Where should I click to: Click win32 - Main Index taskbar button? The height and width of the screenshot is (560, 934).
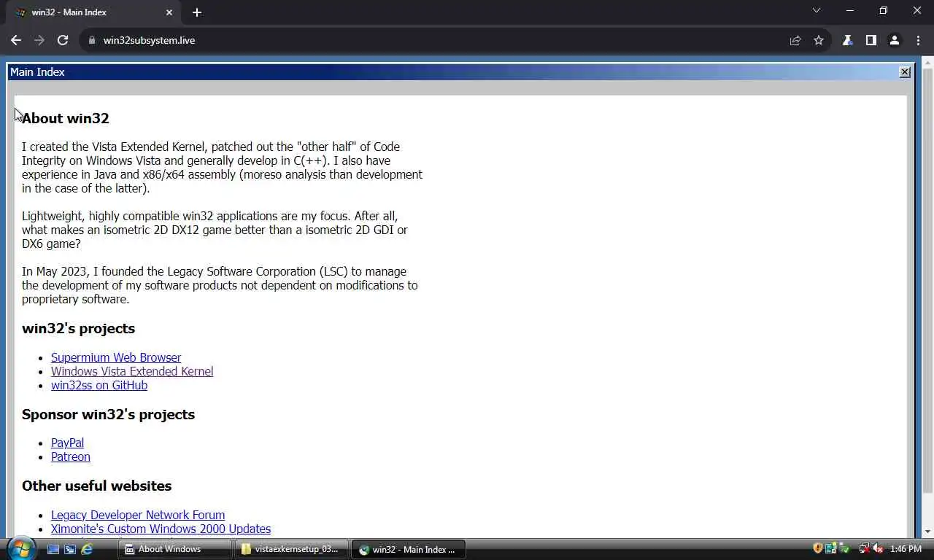pos(409,549)
